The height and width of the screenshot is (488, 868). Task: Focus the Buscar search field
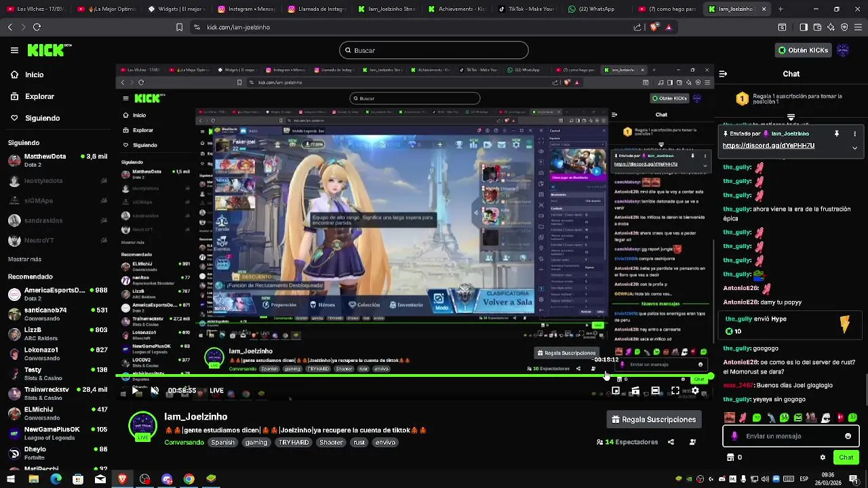(434, 50)
